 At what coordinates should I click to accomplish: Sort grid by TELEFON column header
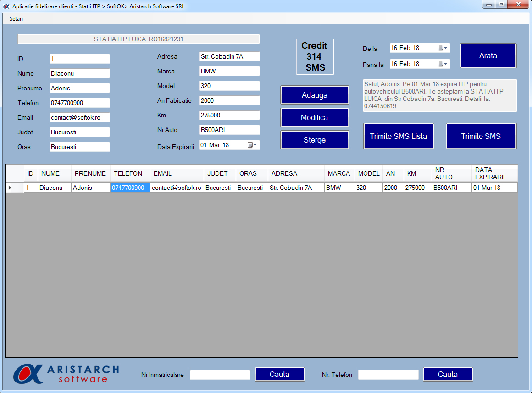tap(130, 173)
